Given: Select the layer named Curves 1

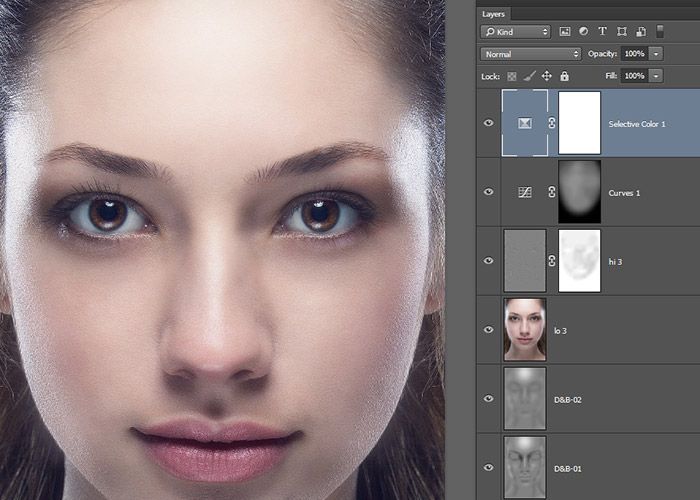Looking at the screenshot, I should click(624, 193).
